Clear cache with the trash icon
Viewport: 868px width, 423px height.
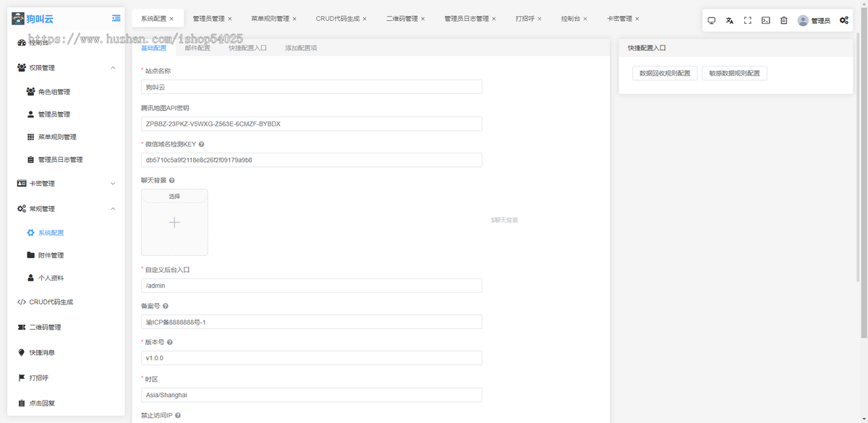(x=784, y=21)
